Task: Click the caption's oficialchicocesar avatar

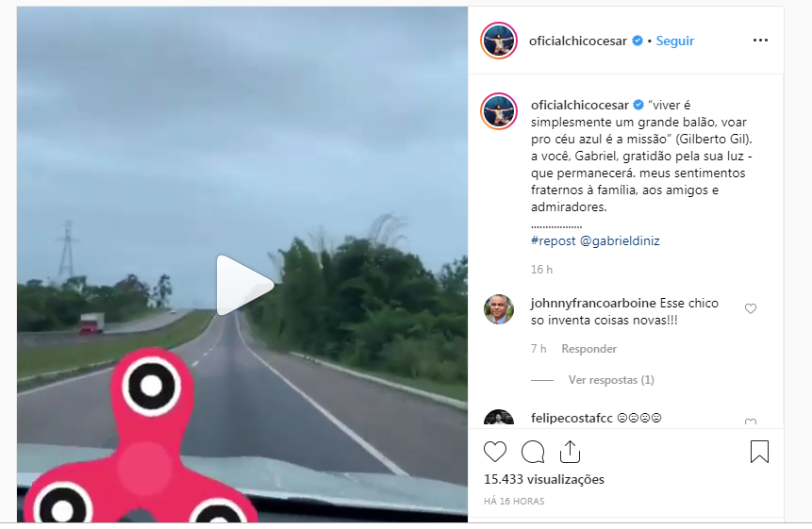Action: coord(499,111)
